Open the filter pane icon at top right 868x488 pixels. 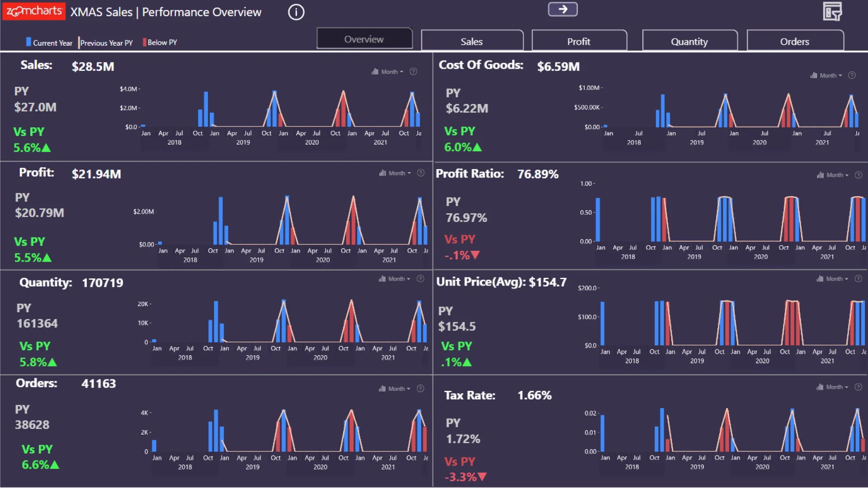click(x=832, y=12)
